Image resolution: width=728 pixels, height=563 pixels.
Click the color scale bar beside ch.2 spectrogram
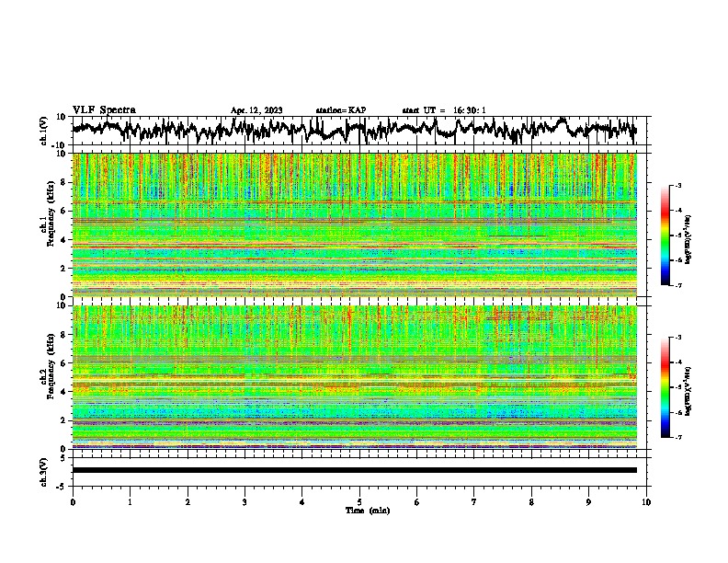(x=665, y=387)
